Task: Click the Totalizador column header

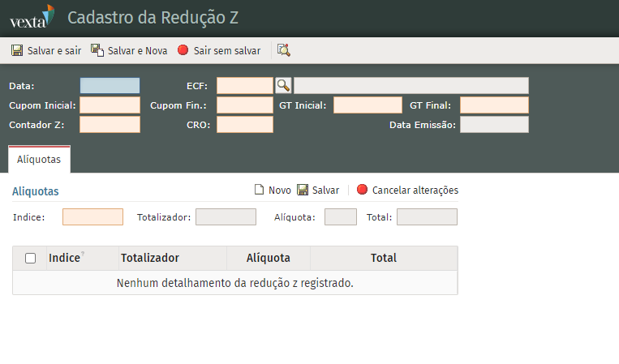Action: [150, 258]
